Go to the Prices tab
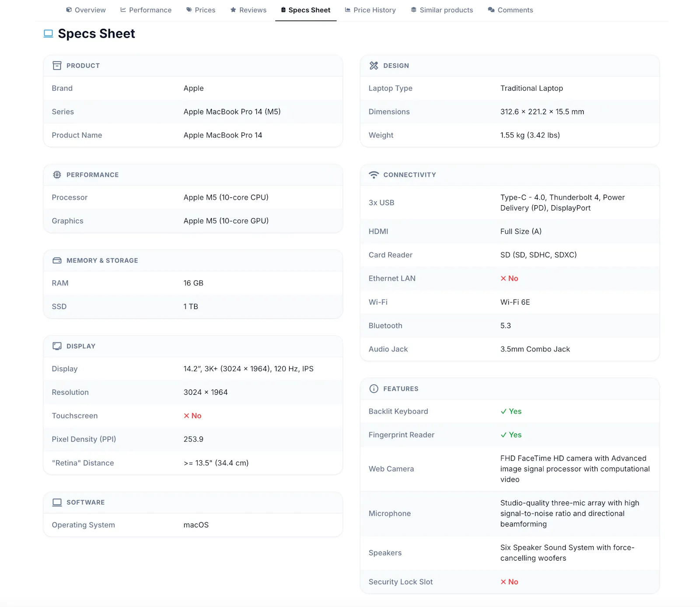 pyautogui.click(x=201, y=10)
